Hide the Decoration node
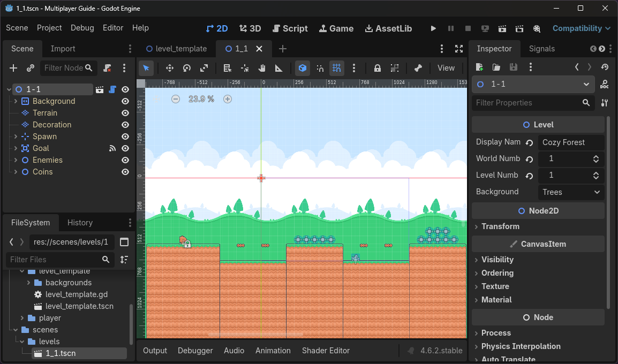The height and width of the screenshot is (364, 618). (x=125, y=125)
